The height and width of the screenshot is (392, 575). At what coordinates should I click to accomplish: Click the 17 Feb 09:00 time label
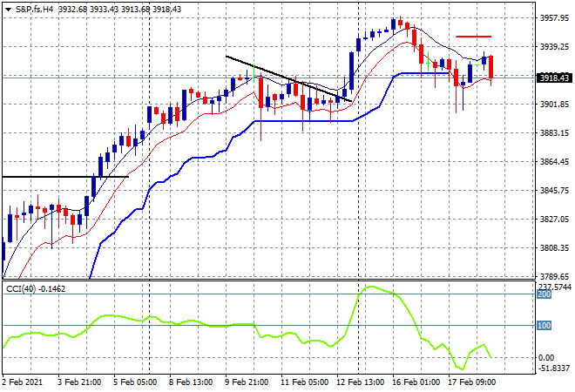click(x=471, y=382)
